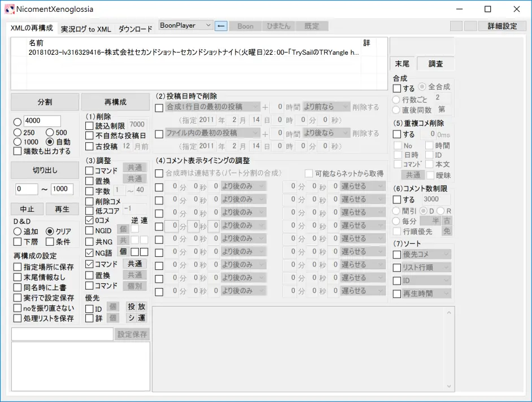Screen dimensions: 532x402
Task: Uncheck the NG語 checkbox
Action: click(89, 253)
